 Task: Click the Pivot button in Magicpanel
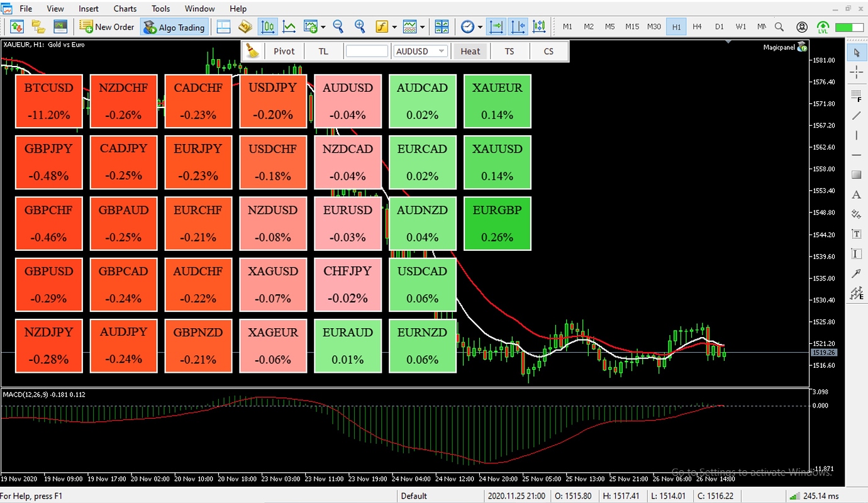(284, 51)
